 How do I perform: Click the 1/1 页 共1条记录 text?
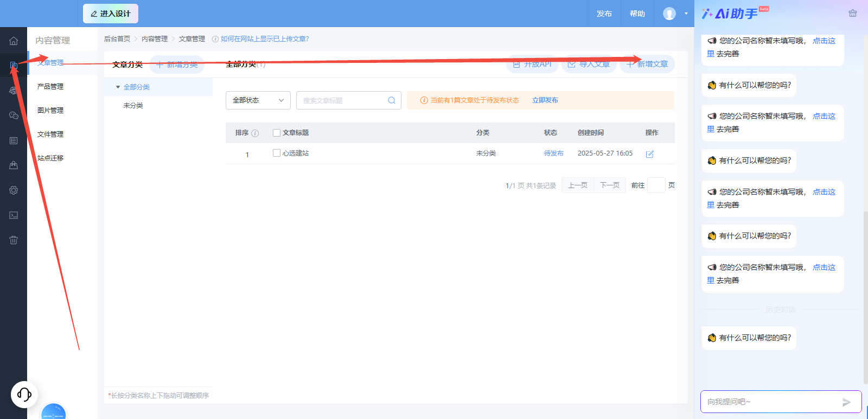tap(531, 186)
